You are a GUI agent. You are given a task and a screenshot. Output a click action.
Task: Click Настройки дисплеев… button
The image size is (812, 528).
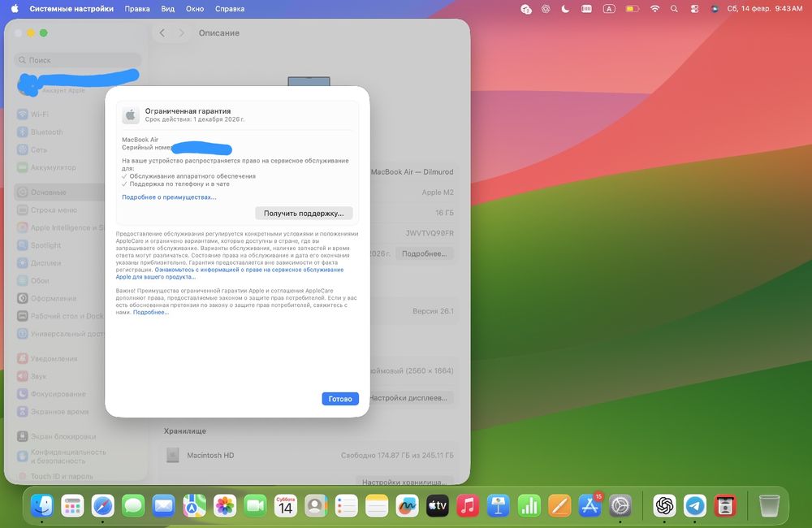pyautogui.click(x=408, y=397)
